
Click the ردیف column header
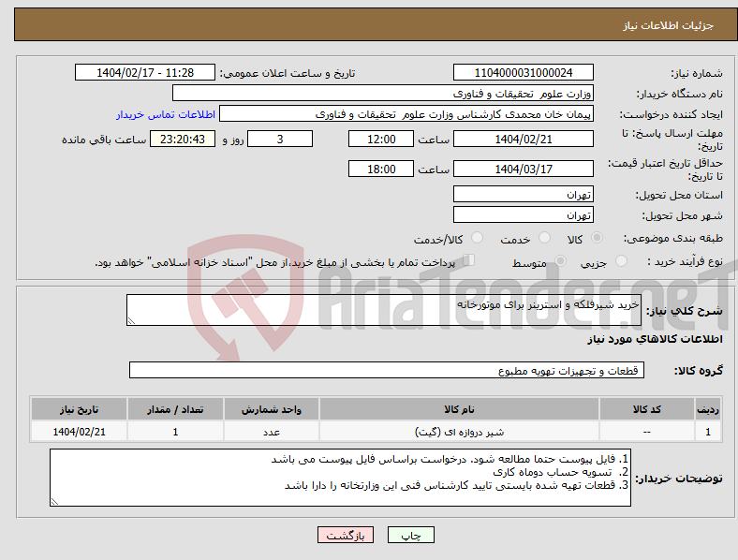pyautogui.click(x=708, y=409)
